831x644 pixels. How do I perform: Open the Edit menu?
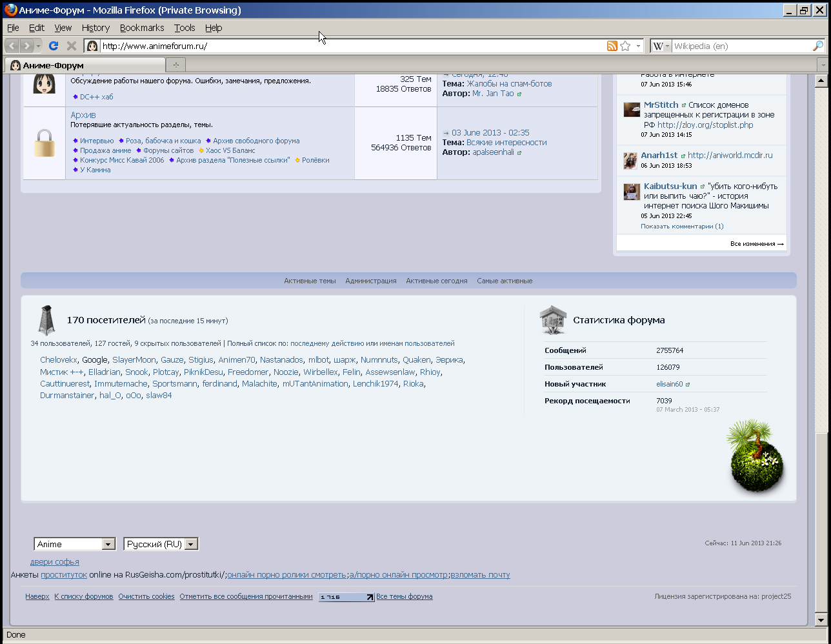(x=37, y=28)
